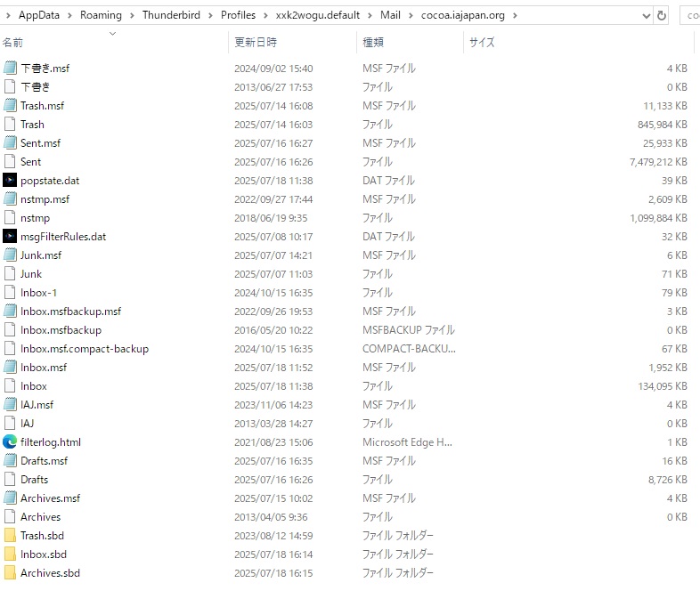
Task: Click the Archives.msf file icon
Action: (x=10, y=498)
